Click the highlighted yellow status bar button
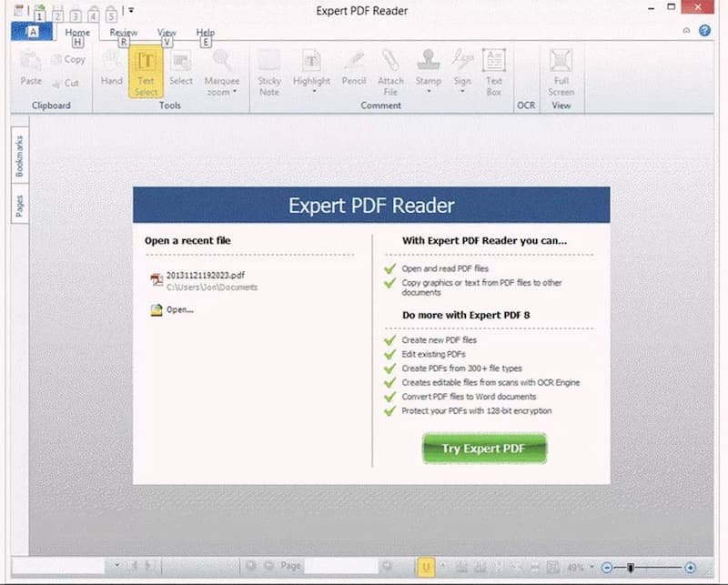728x585 pixels. click(426, 567)
